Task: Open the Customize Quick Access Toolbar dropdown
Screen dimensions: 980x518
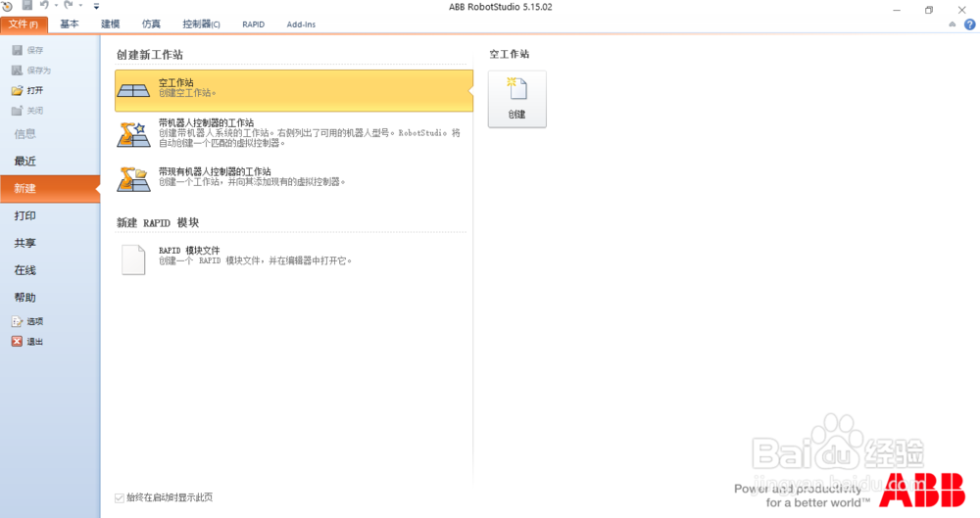Action: pos(96,6)
